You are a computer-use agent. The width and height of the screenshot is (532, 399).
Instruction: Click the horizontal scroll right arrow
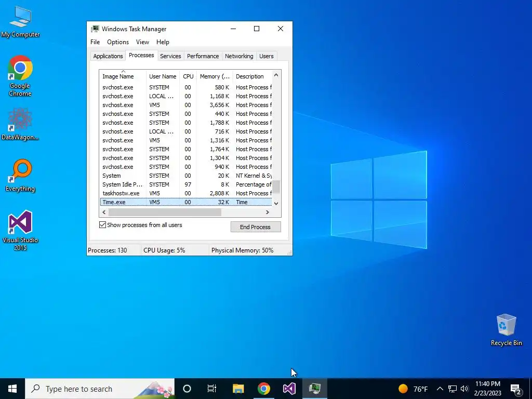(x=268, y=212)
